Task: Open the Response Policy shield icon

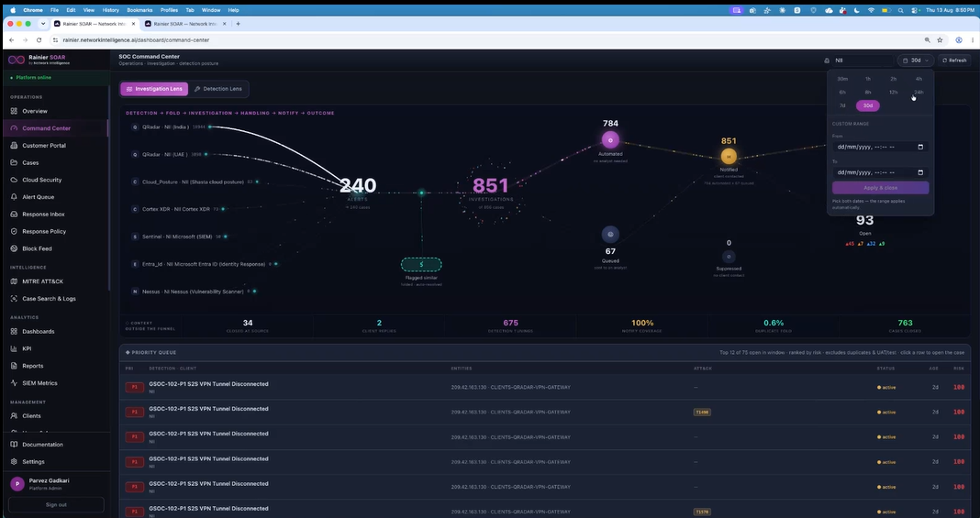Action: (x=14, y=231)
